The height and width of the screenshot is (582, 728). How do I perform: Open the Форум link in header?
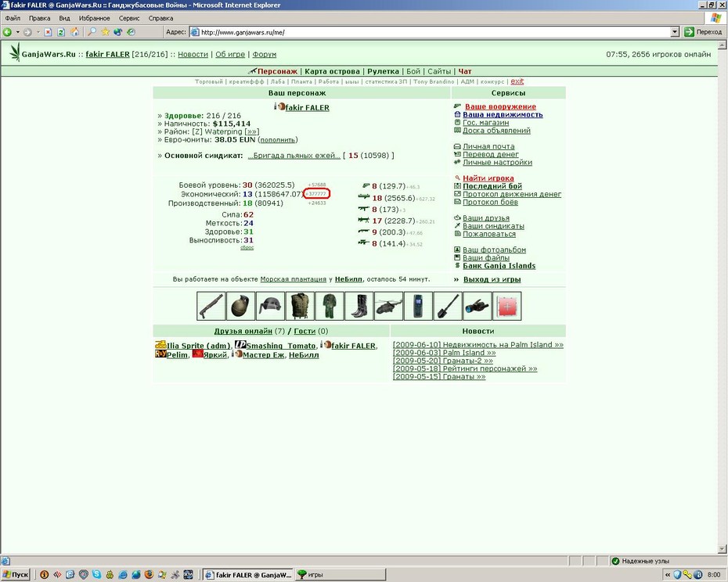click(264, 54)
